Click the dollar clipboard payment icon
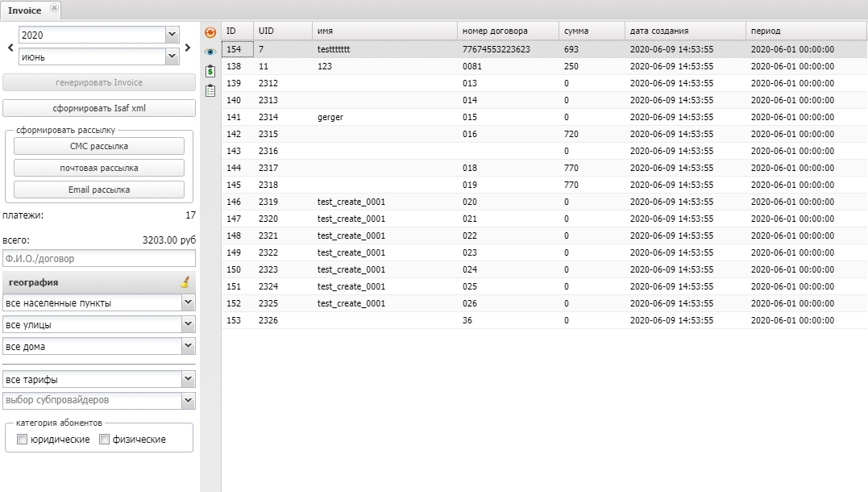 (210, 71)
